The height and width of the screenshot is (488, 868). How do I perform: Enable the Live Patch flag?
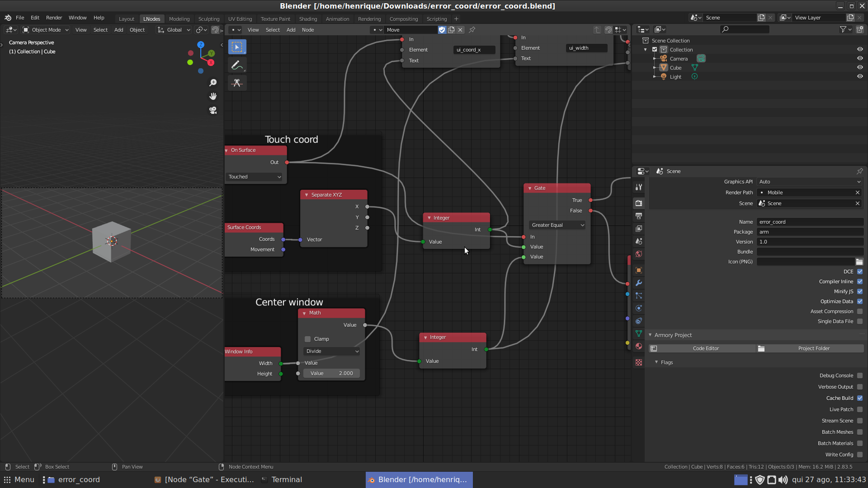click(860, 409)
